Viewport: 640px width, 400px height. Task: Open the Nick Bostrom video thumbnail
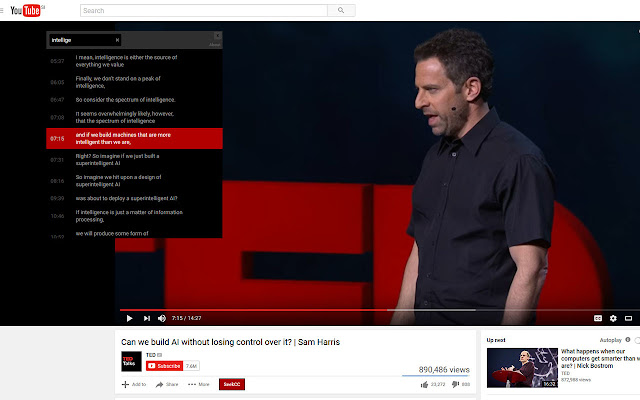point(522,368)
